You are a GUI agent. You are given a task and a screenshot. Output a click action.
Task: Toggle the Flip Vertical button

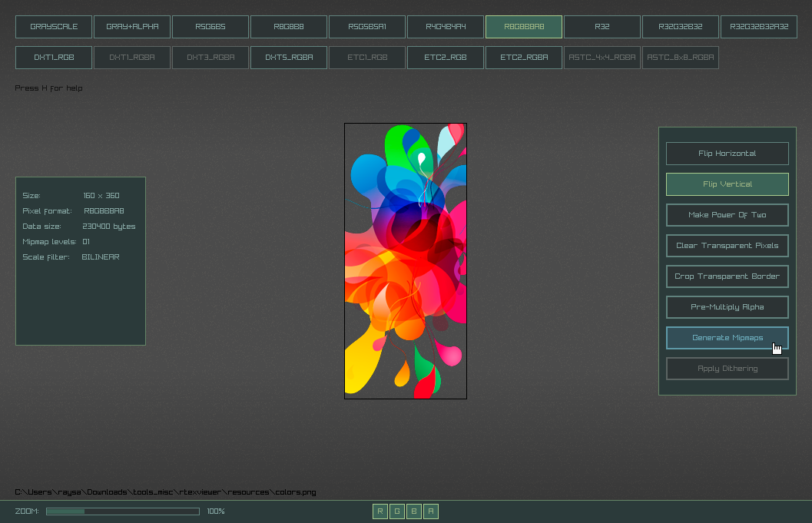pyautogui.click(x=727, y=184)
